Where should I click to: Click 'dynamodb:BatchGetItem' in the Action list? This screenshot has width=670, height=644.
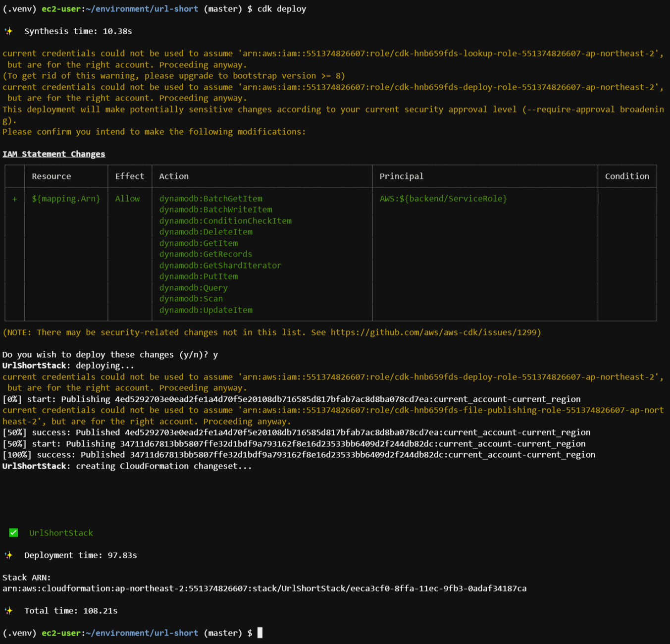211,199
